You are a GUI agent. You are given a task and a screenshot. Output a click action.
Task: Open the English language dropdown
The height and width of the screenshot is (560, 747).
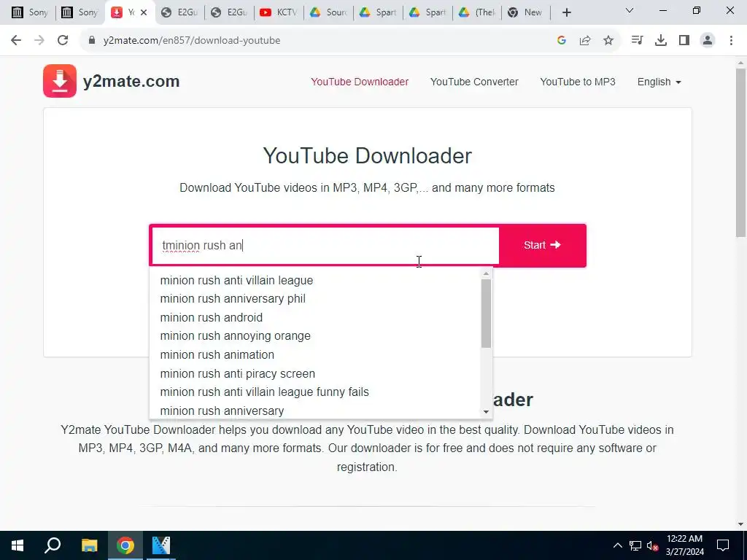(659, 82)
